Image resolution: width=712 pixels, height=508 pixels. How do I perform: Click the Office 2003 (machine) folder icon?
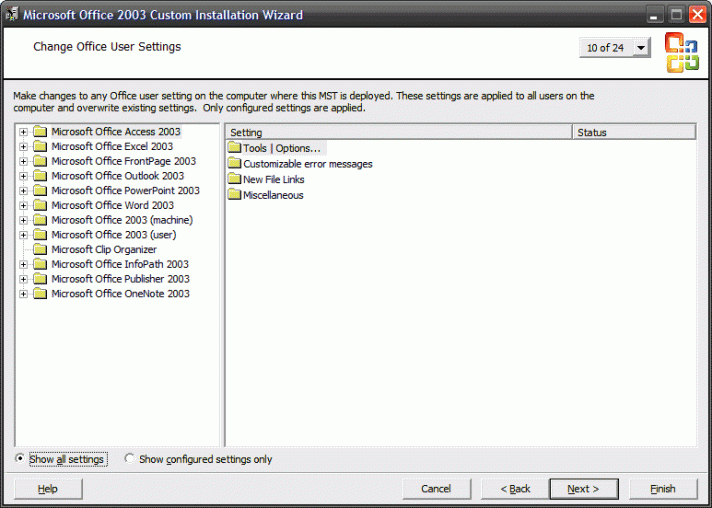tap(40, 220)
